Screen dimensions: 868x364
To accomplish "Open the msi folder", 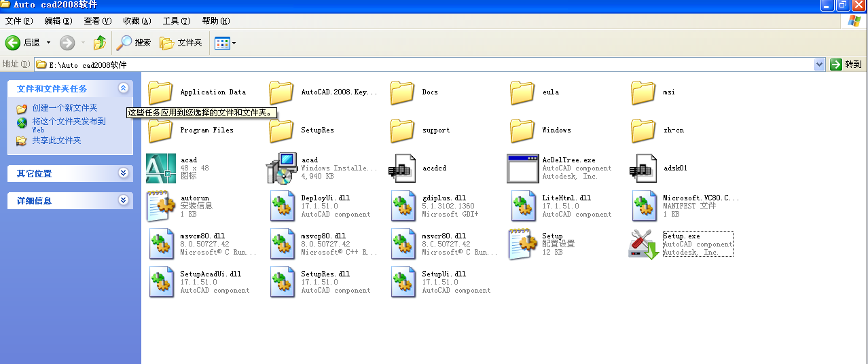I will [654, 92].
